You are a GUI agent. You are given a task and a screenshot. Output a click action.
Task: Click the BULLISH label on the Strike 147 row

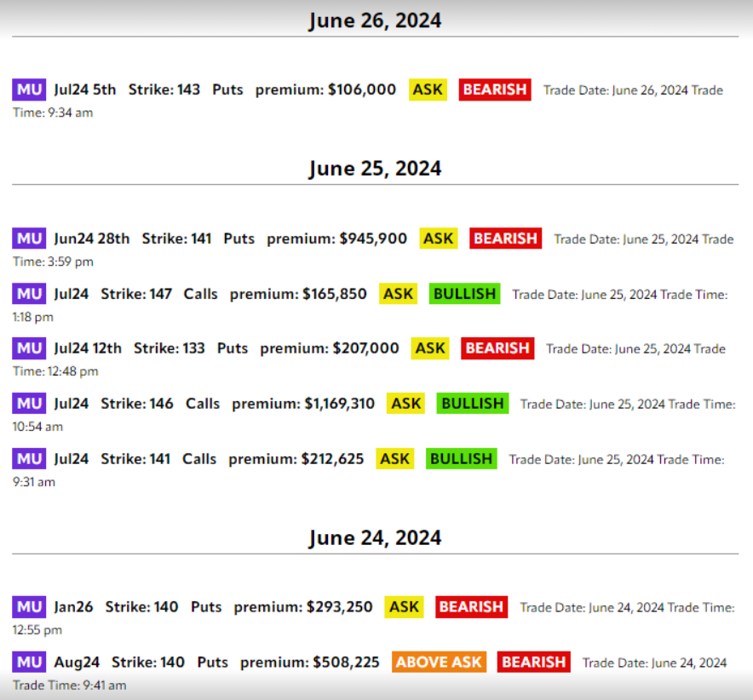(x=464, y=294)
